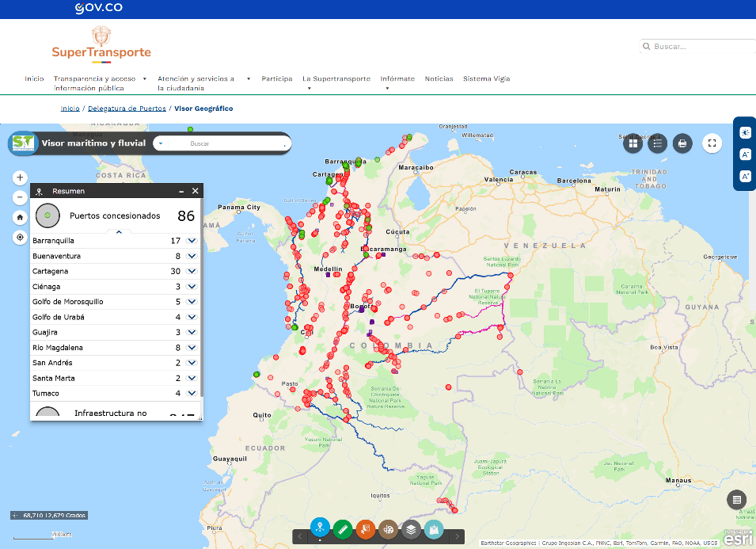756x549 pixels.
Task: Reset map to home extent
Action: [20, 217]
